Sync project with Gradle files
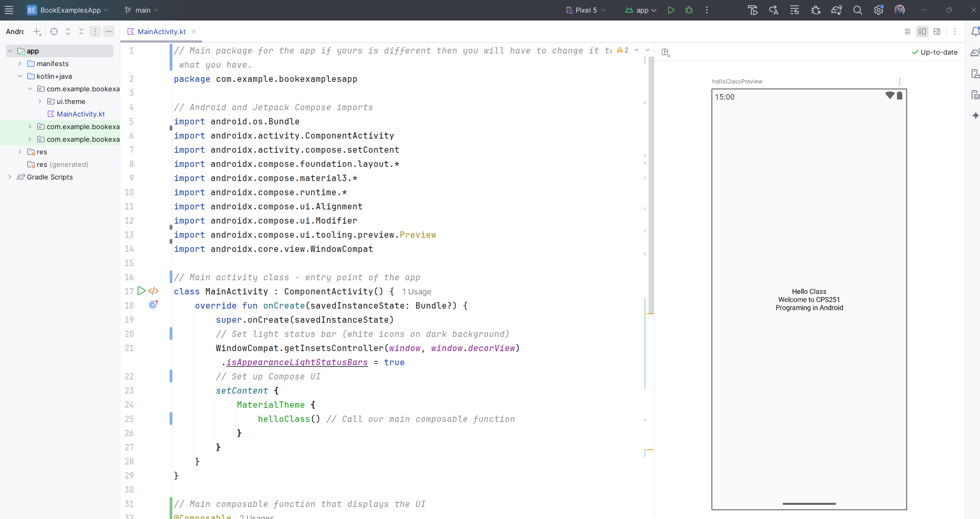Screen dimensions: 980x519 tap(836, 10)
